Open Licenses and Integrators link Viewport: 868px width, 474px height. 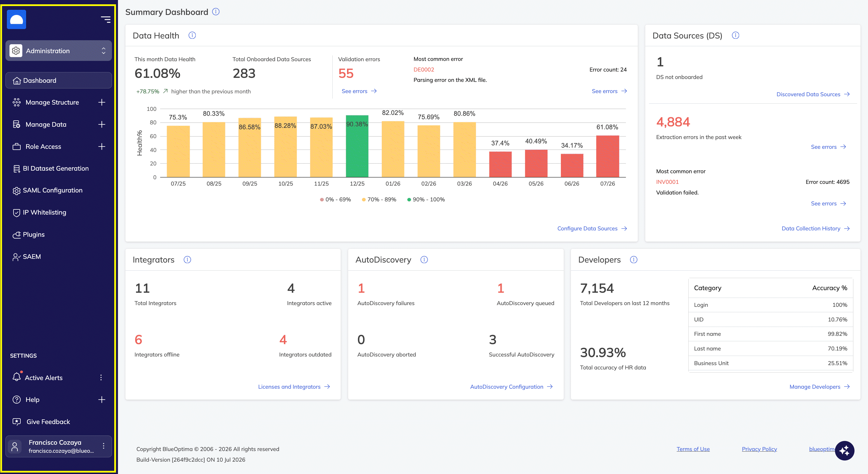[294, 387]
